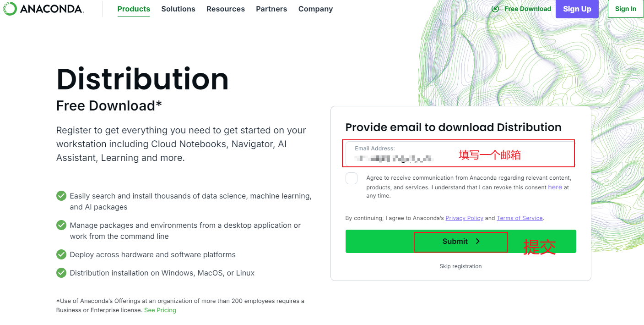
Task: Click the 'Register to get everything' paragraph
Action: click(x=181, y=144)
